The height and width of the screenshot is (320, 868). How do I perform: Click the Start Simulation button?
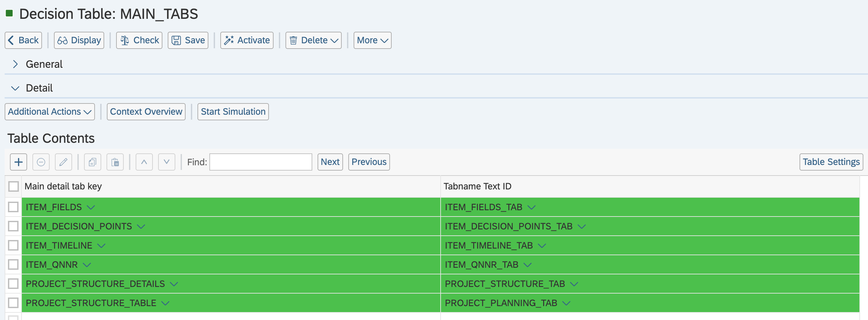click(233, 111)
